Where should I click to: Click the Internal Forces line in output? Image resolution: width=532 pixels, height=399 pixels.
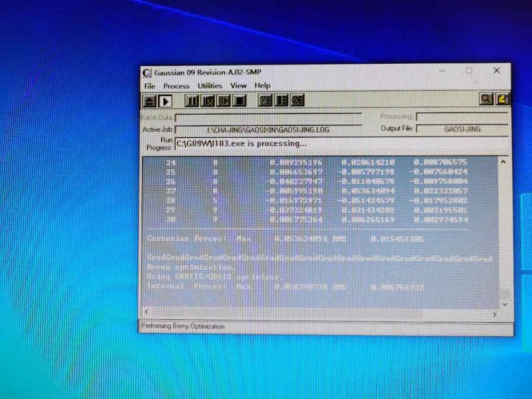point(286,287)
